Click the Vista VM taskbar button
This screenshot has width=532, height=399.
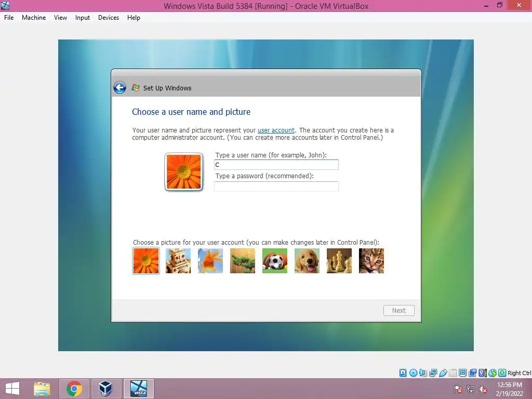(139, 389)
